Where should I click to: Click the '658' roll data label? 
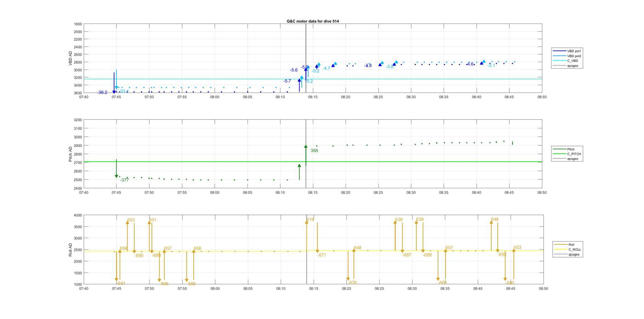click(124, 249)
